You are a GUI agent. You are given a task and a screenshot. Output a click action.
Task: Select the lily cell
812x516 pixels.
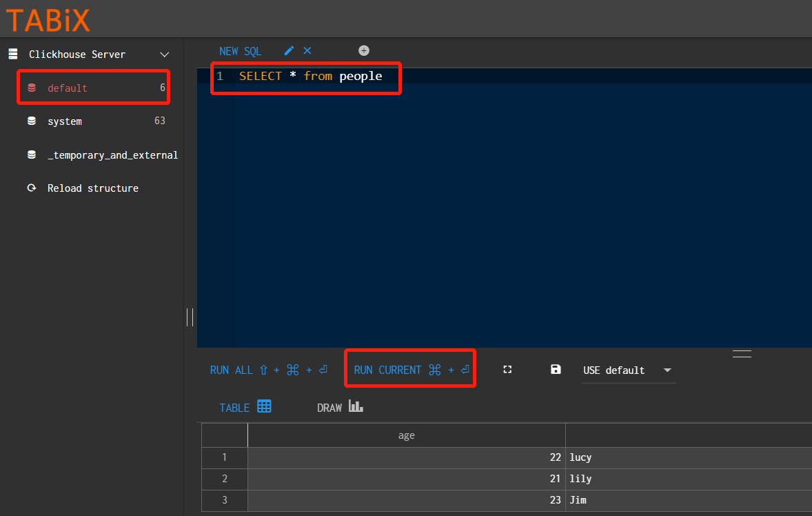[689, 479]
